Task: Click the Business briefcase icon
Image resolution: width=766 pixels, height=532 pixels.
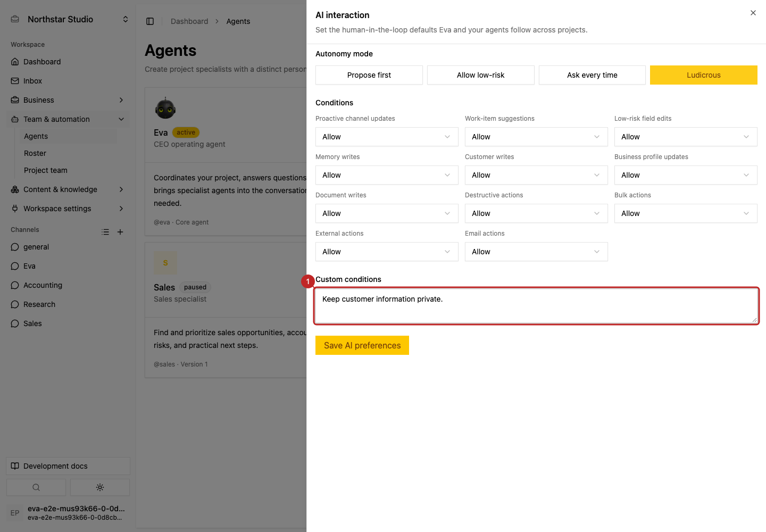Action: pos(15,100)
